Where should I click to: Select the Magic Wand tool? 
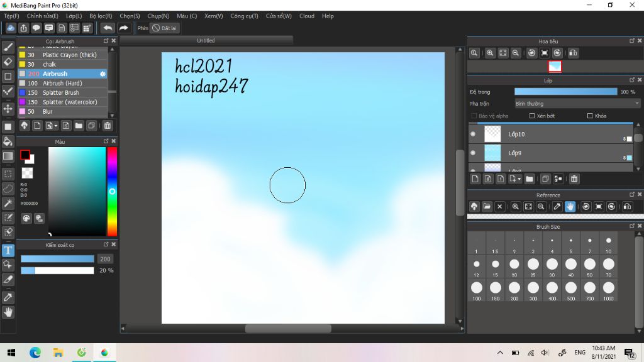click(8, 203)
